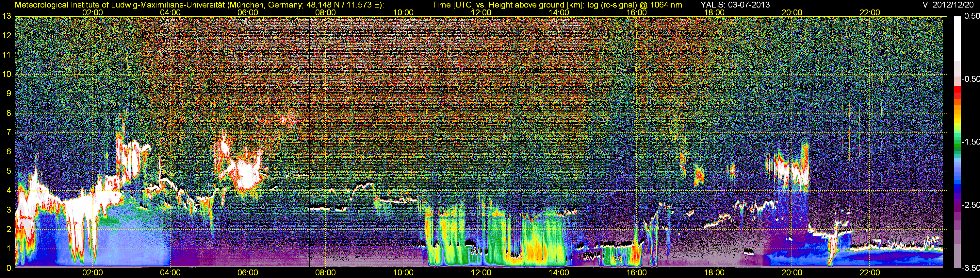The height and width of the screenshot is (278, 980).
Task: Click the 06:00 tick on the top time axis
Action: [248, 12]
